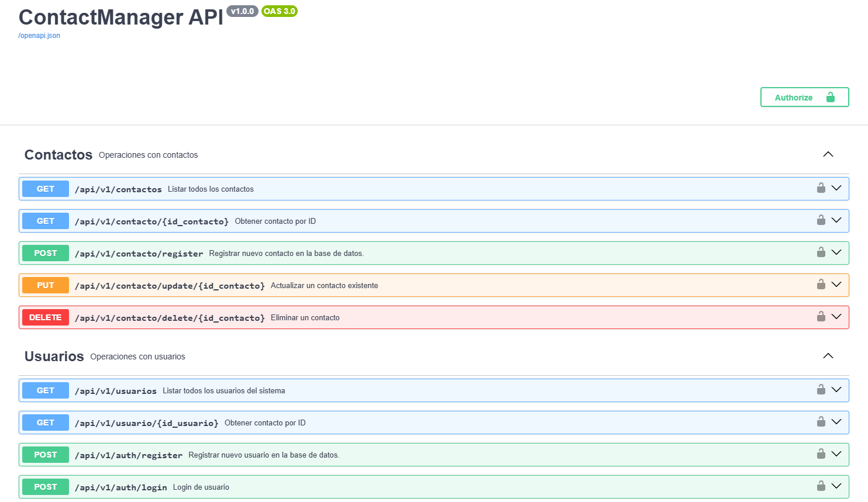The width and height of the screenshot is (868, 502).
Task: Click lock icon on GET /api/v1/contactos row
Action: pyautogui.click(x=821, y=188)
